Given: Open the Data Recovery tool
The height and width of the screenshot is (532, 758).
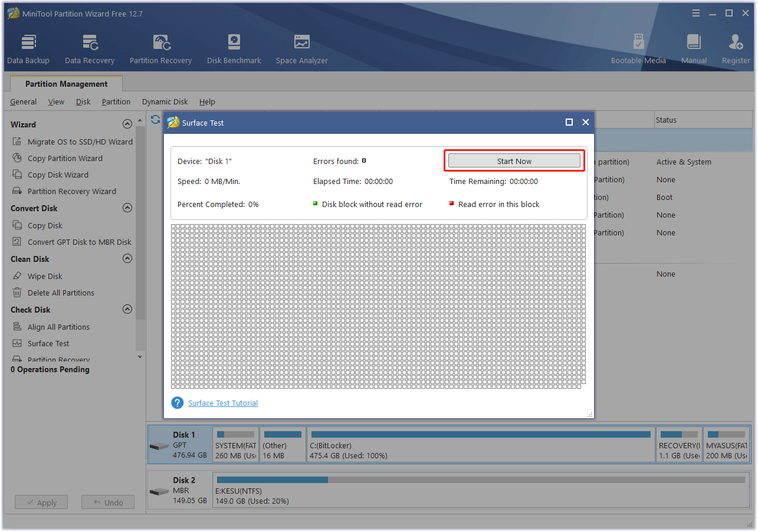Looking at the screenshot, I should pyautogui.click(x=89, y=47).
